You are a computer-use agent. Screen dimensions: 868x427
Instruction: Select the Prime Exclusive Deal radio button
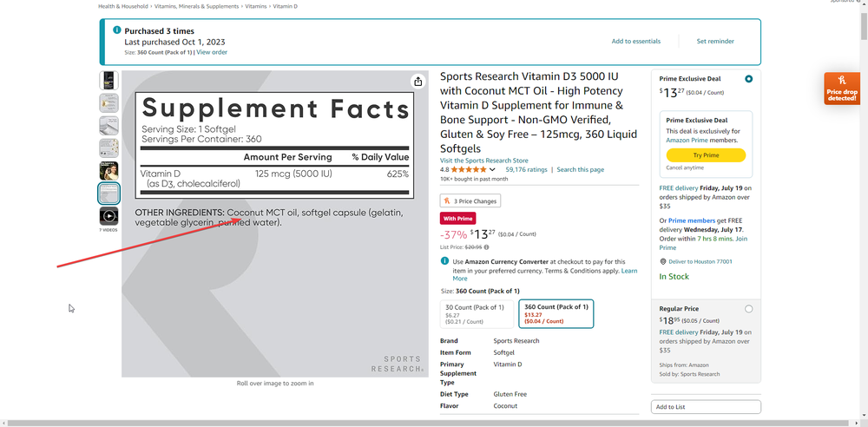pos(748,79)
